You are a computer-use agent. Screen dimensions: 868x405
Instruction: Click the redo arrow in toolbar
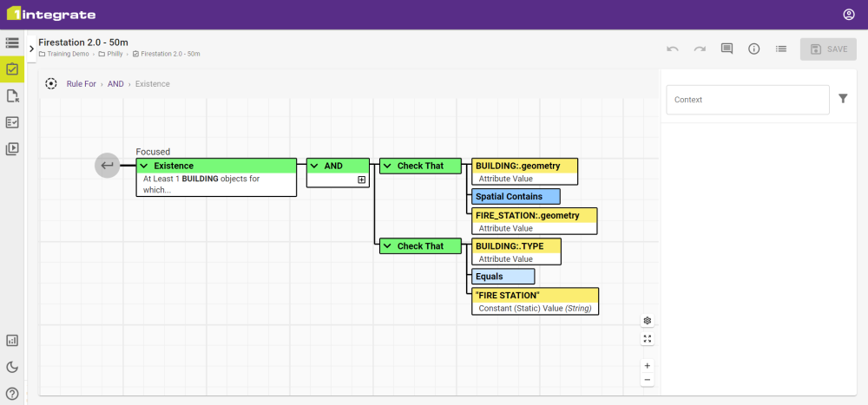(x=700, y=49)
